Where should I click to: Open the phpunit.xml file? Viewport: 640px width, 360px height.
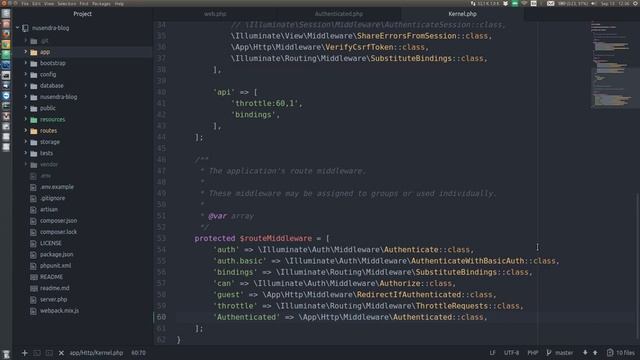coord(56,266)
